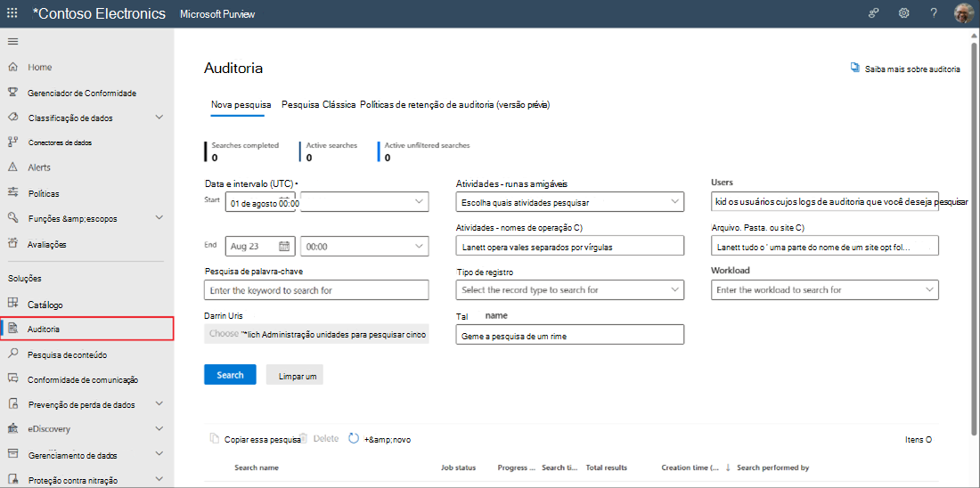Click the Políticas sliders icon
The image size is (980, 488).
12,193
